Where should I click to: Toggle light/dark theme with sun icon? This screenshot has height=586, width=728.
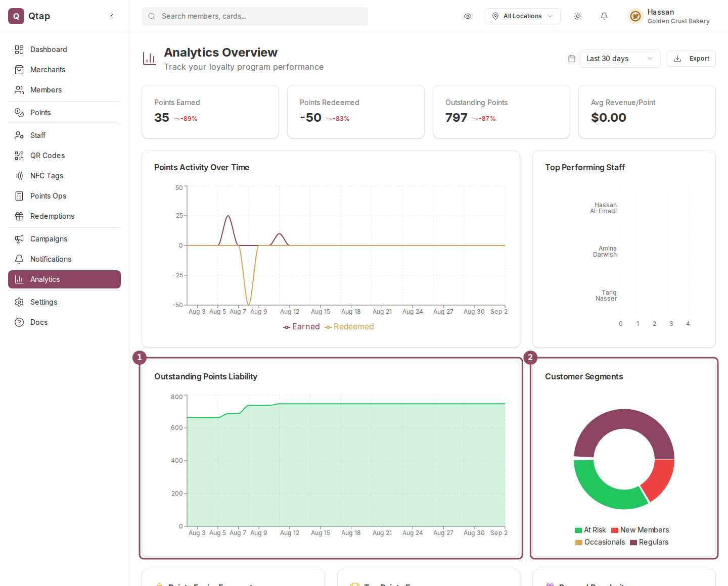[578, 16]
